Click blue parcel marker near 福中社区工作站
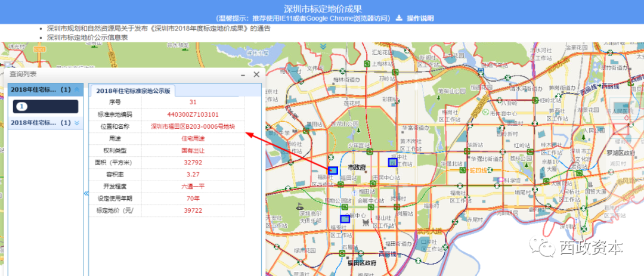This screenshot has width=644, height=276. pyautogui.click(x=392, y=162)
